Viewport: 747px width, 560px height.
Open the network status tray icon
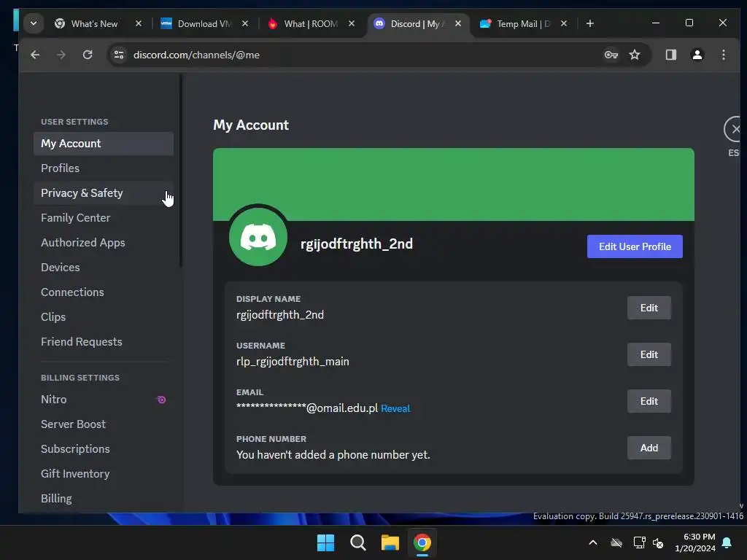[x=639, y=542]
